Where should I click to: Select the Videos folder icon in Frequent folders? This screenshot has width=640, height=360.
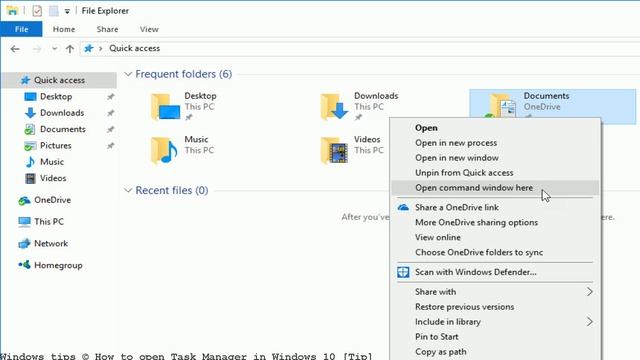tap(334, 150)
